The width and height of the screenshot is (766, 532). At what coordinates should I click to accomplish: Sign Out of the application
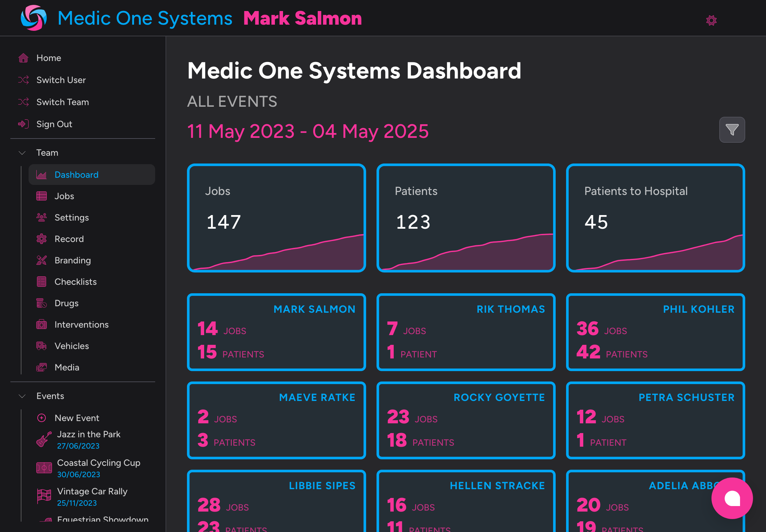(x=54, y=124)
